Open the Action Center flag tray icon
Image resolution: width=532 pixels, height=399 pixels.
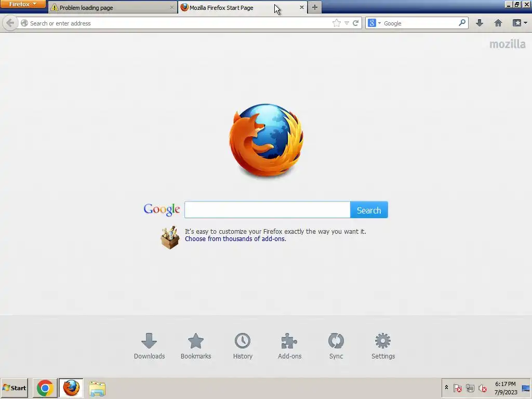click(457, 388)
